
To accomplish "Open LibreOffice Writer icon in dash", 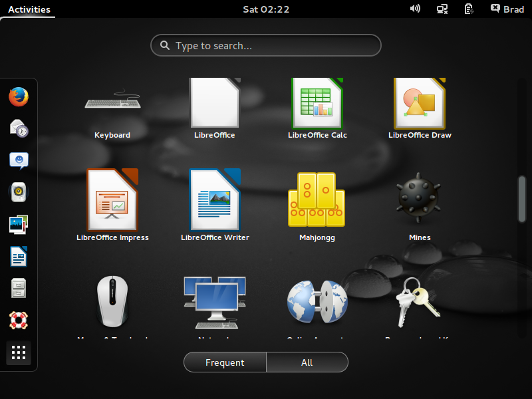I will [19, 257].
